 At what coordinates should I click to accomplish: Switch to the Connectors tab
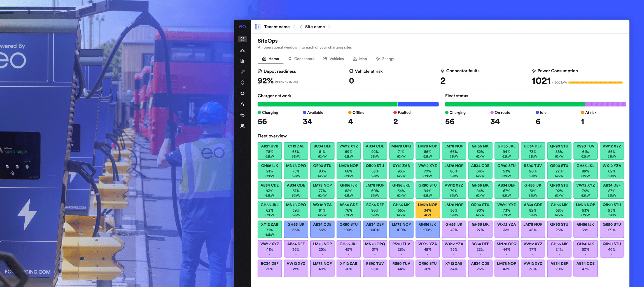tap(301, 59)
